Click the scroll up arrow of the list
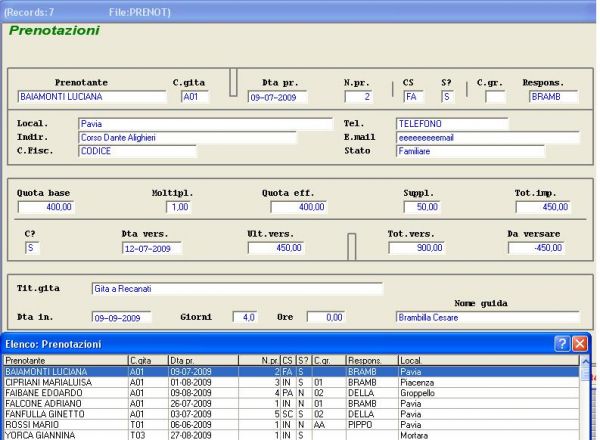The image size is (600, 440). click(x=585, y=361)
